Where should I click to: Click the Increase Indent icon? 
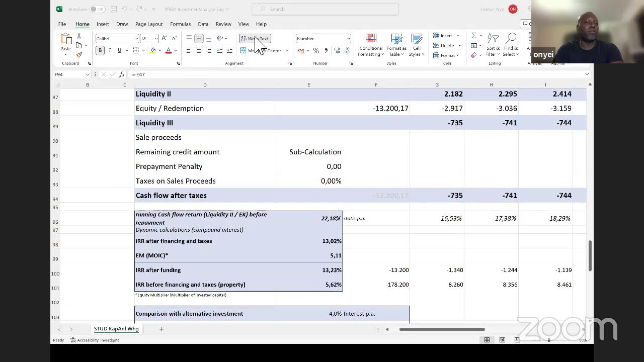click(229, 51)
